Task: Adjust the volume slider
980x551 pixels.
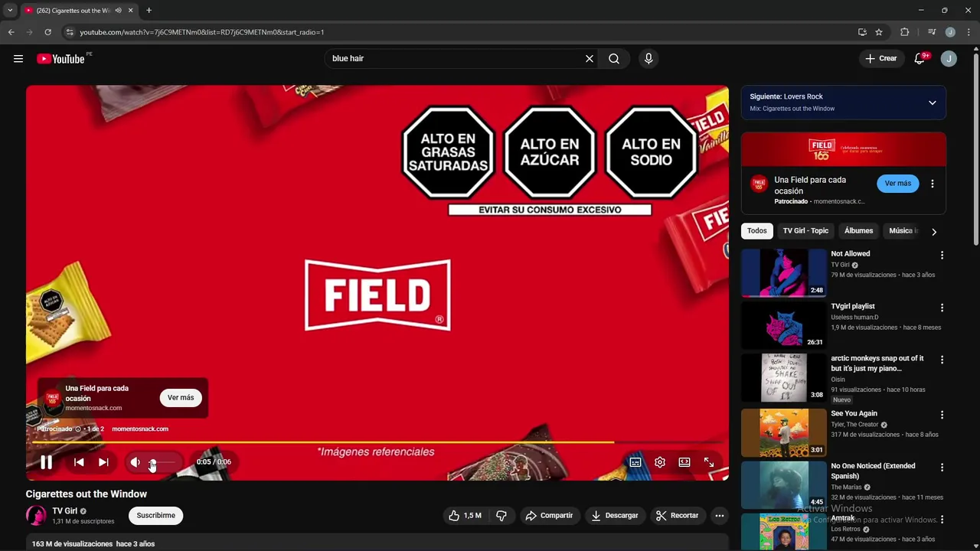Action: [162, 462]
